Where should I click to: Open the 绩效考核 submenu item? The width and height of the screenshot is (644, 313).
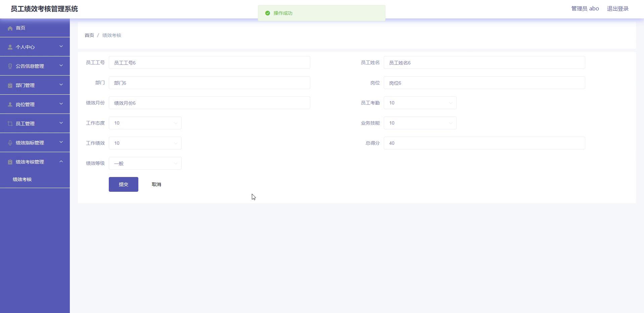(22, 179)
